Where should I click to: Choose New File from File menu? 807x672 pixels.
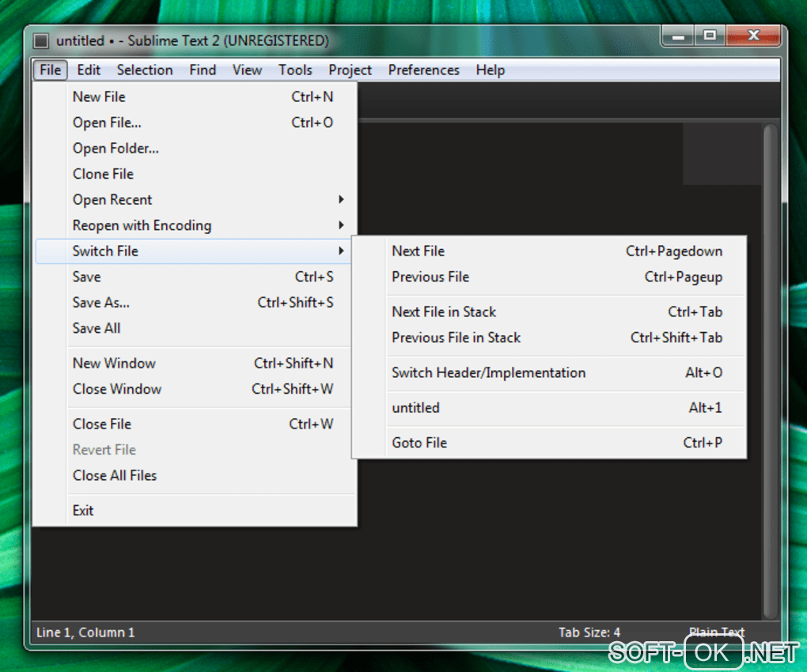195,96
